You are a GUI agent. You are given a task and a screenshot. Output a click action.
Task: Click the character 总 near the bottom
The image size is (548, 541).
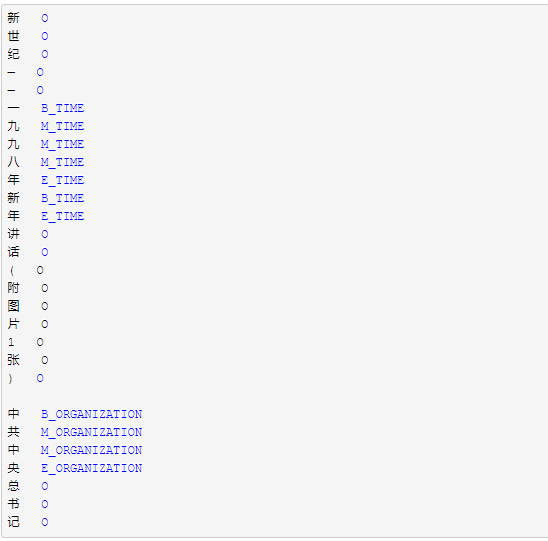tap(13, 486)
